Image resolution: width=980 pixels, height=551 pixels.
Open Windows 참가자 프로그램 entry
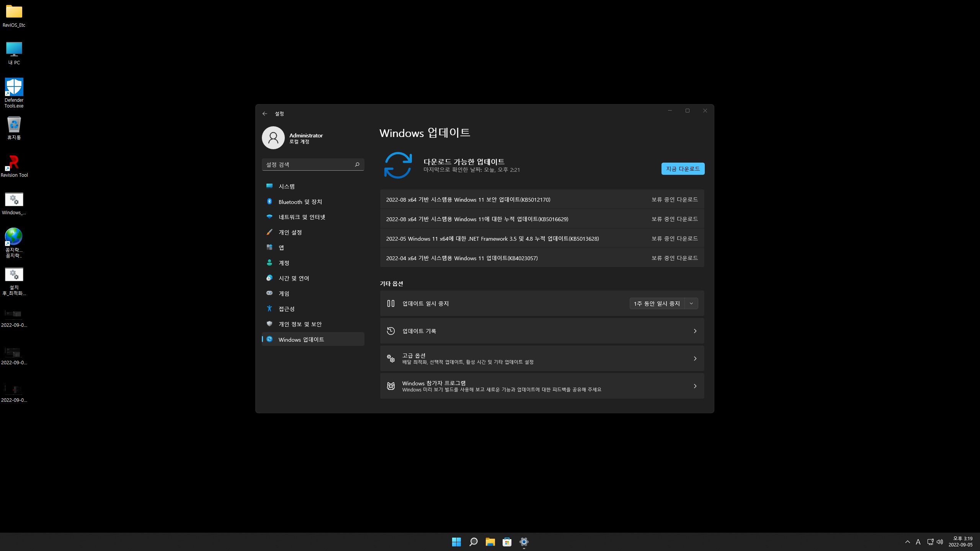[x=542, y=386]
